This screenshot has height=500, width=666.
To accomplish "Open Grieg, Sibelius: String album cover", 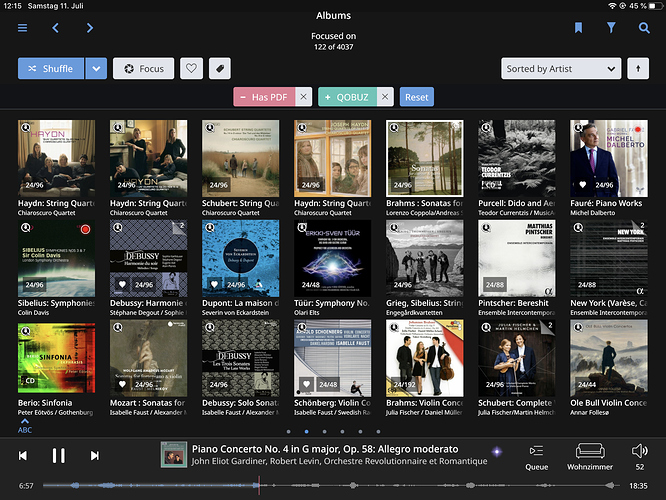I will (425, 258).
